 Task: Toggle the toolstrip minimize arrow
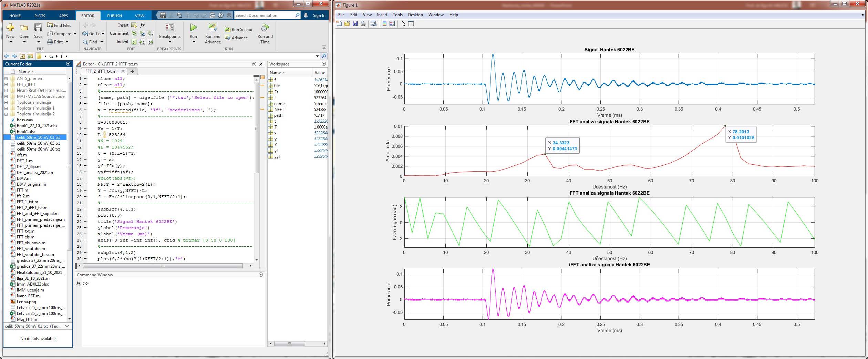click(x=324, y=47)
